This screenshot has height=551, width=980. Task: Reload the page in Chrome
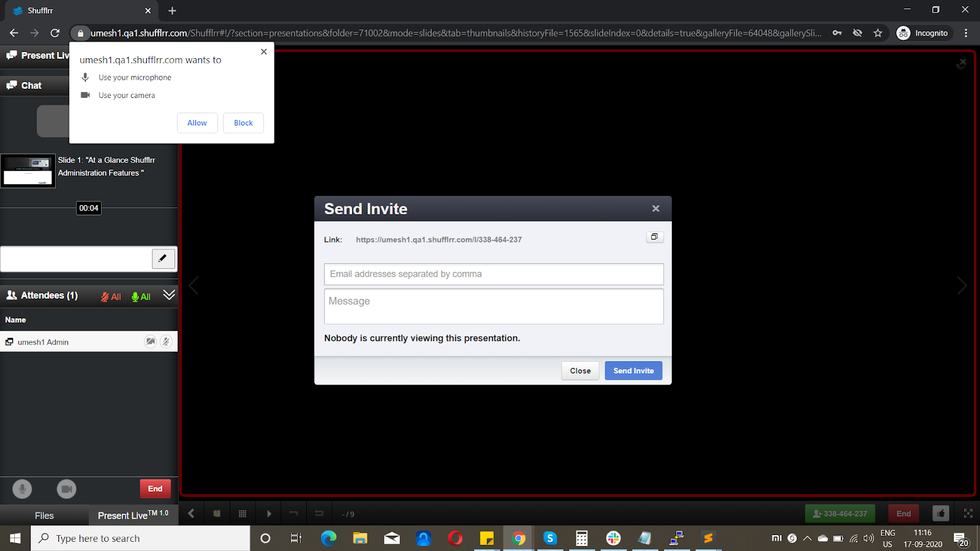(55, 33)
